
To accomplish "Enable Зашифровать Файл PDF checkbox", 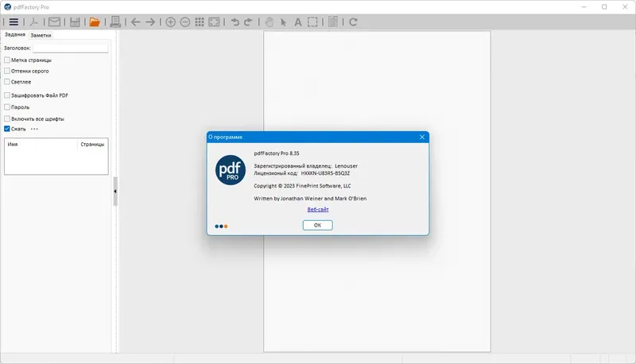I will 7,95.
